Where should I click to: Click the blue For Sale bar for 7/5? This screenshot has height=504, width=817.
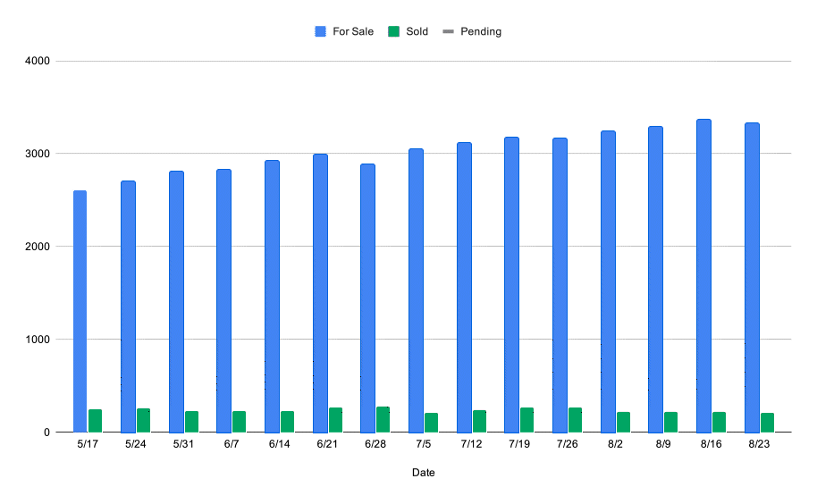[x=416, y=290]
